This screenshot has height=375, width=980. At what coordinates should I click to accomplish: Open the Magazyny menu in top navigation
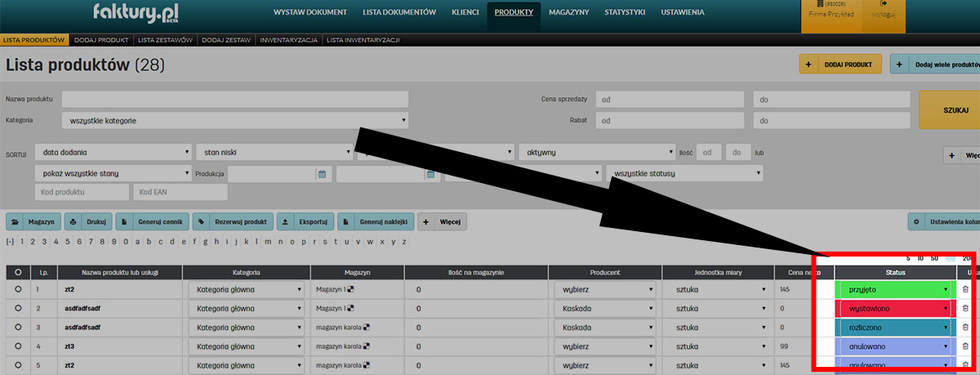[x=568, y=12]
